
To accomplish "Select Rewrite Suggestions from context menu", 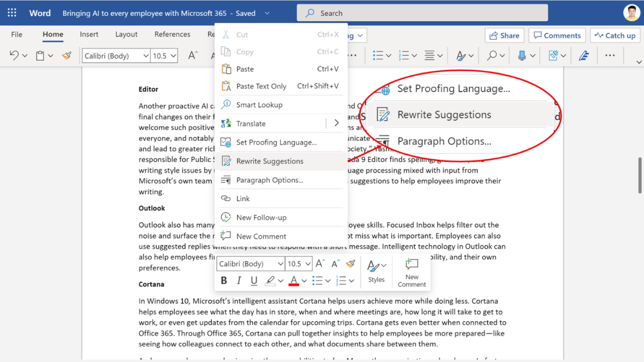I will pos(270,161).
